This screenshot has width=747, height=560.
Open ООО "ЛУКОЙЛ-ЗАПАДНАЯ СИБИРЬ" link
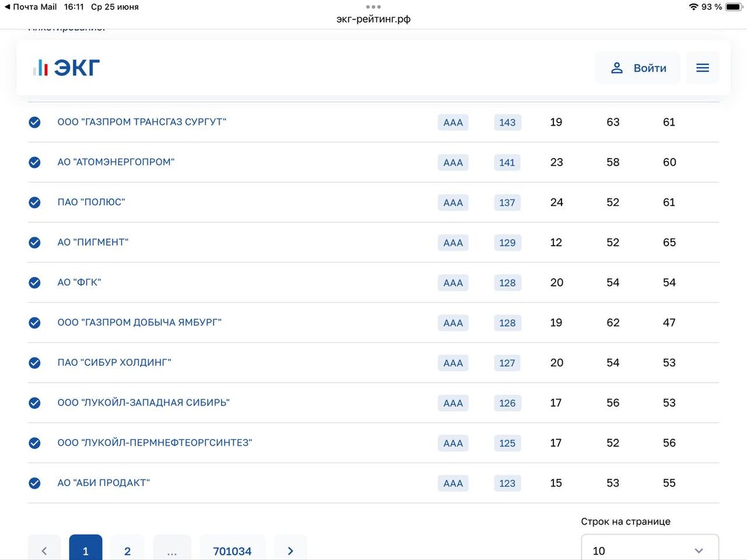tap(144, 403)
